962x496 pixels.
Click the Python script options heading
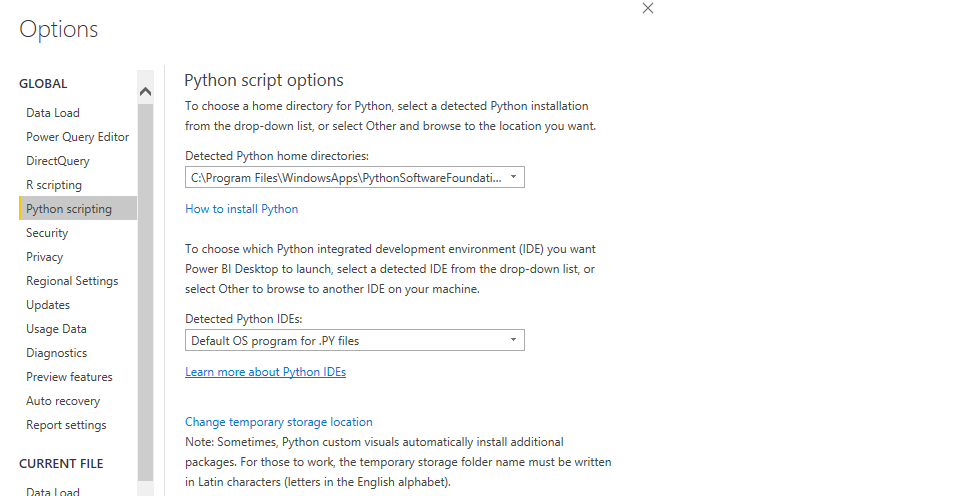pos(264,80)
